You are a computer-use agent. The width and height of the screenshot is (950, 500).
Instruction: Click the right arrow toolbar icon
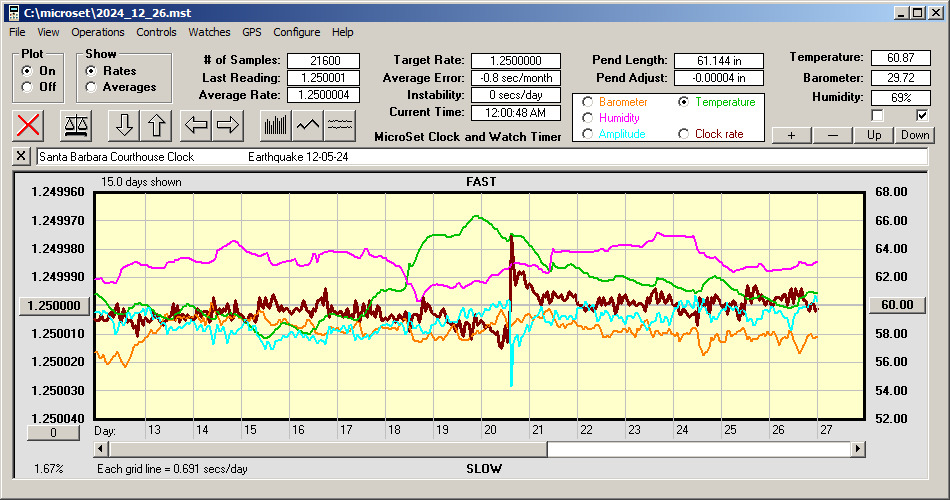(x=228, y=125)
